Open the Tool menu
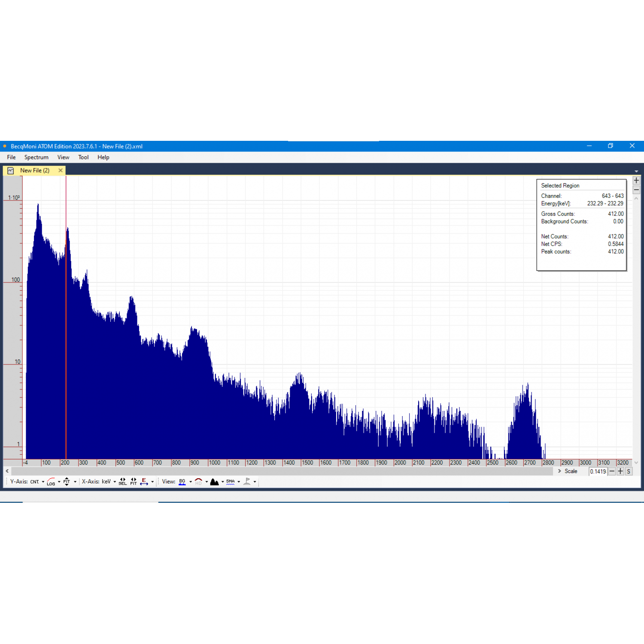The height and width of the screenshot is (644, 644). (83, 157)
